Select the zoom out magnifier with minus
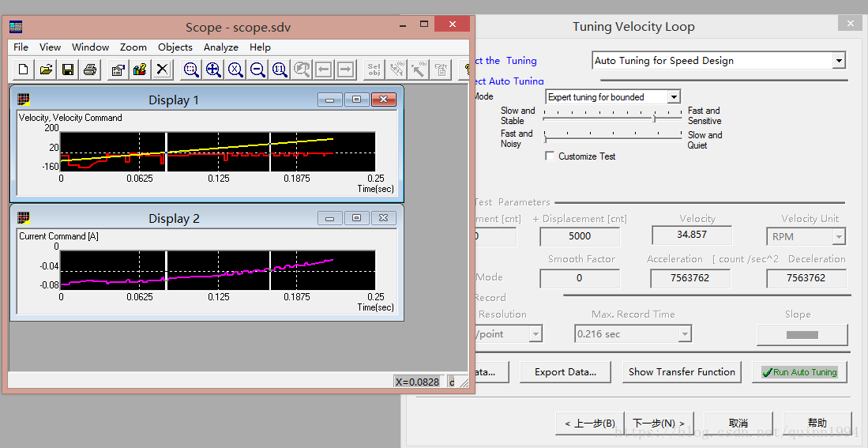This screenshot has width=868, height=448. point(257,70)
